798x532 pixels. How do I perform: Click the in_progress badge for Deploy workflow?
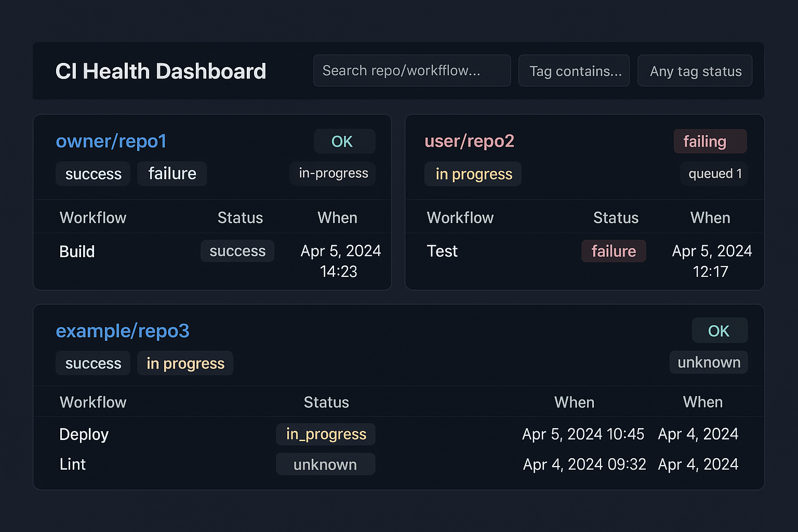(x=326, y=434)
